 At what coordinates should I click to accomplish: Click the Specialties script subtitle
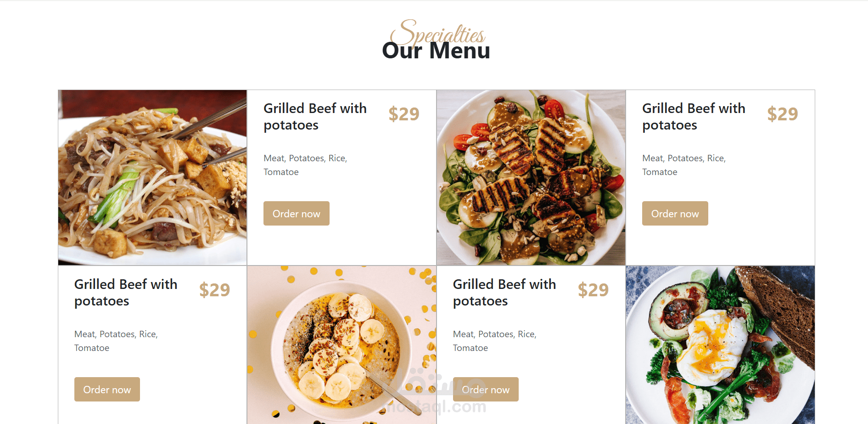437,33
